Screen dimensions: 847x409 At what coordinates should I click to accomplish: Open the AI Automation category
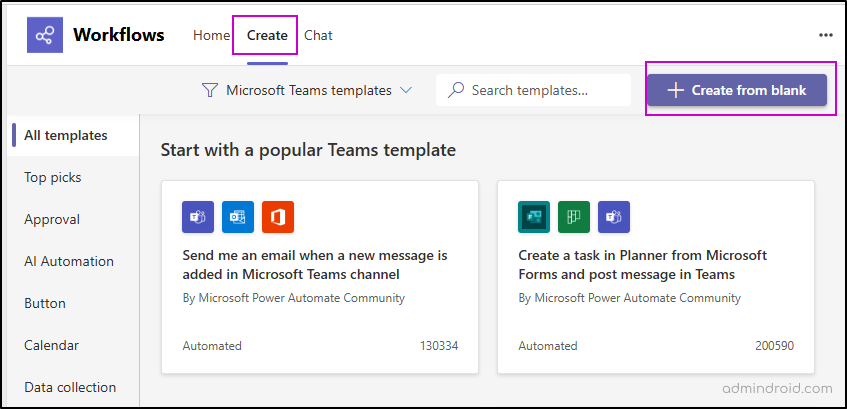coord(73,262)
